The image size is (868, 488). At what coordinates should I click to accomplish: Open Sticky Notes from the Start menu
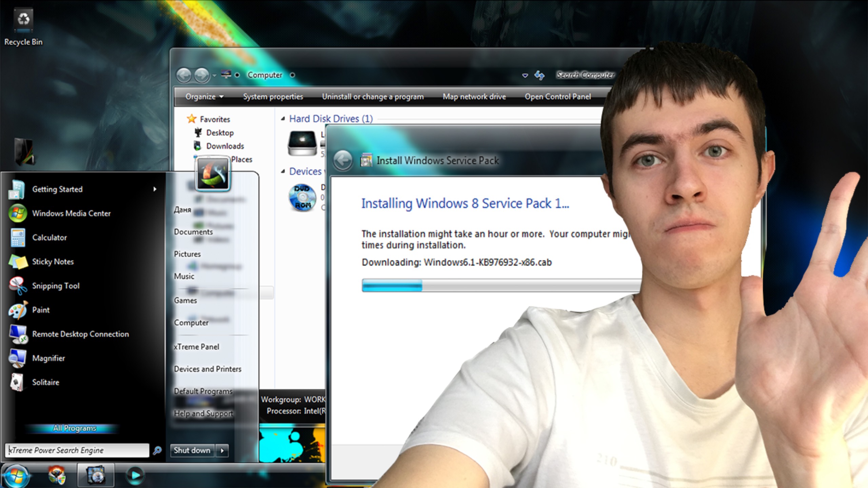tap(41, 262)
